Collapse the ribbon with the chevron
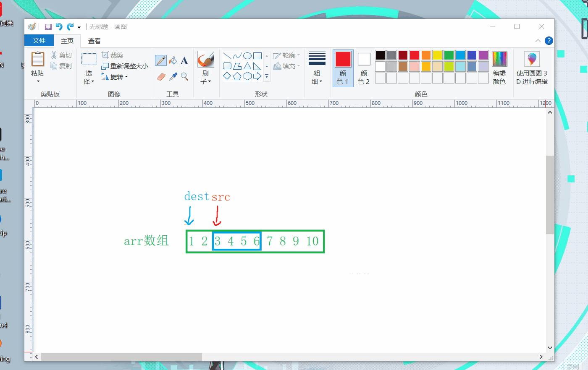Viewport: 588px width, 370px height. click(x=538, y=41)
